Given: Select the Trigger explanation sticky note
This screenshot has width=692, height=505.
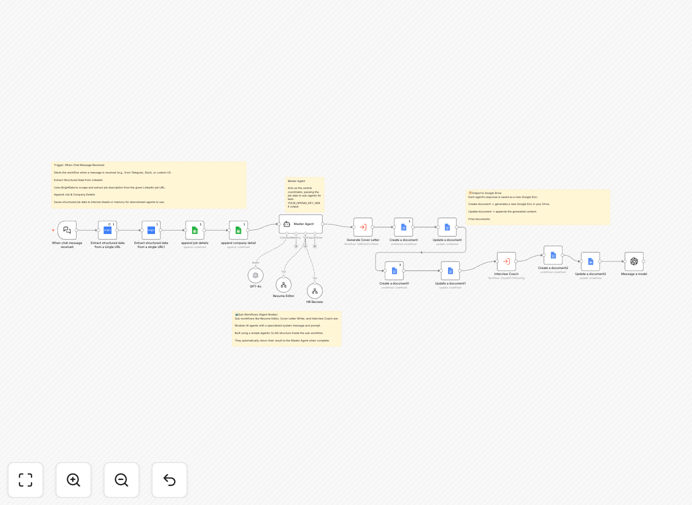Looking at the screenshot, I should click(149, 185).
